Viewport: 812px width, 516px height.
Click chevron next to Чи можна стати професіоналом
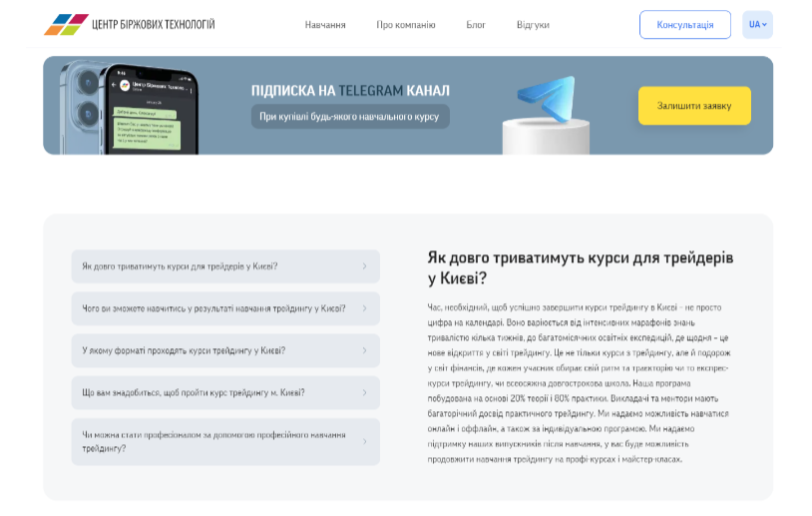coord(364,441)
